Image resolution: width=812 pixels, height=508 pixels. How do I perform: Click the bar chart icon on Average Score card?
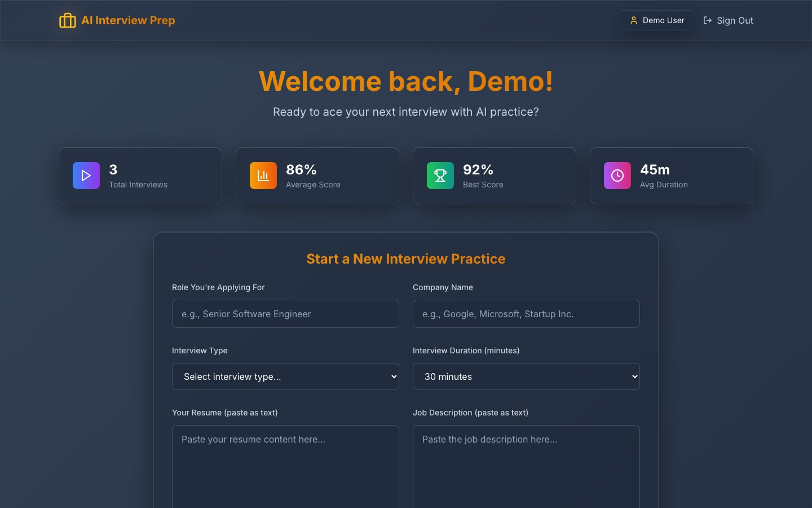coord(263,176)
